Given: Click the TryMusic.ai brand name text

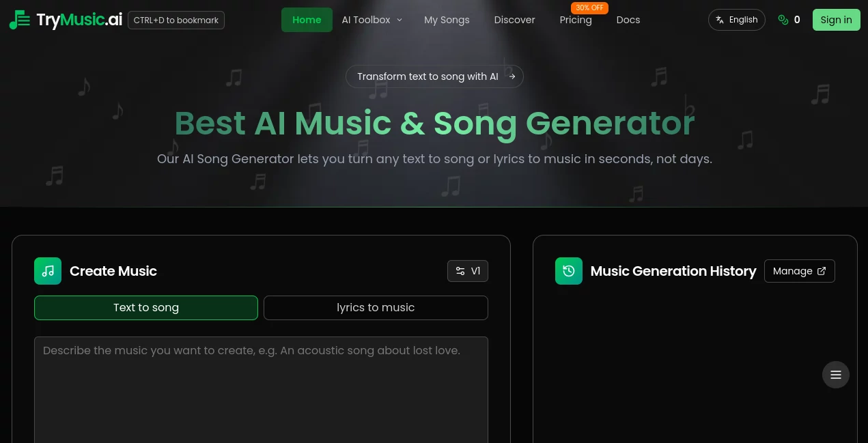Looking at the screenshot, I should (79, 20).
